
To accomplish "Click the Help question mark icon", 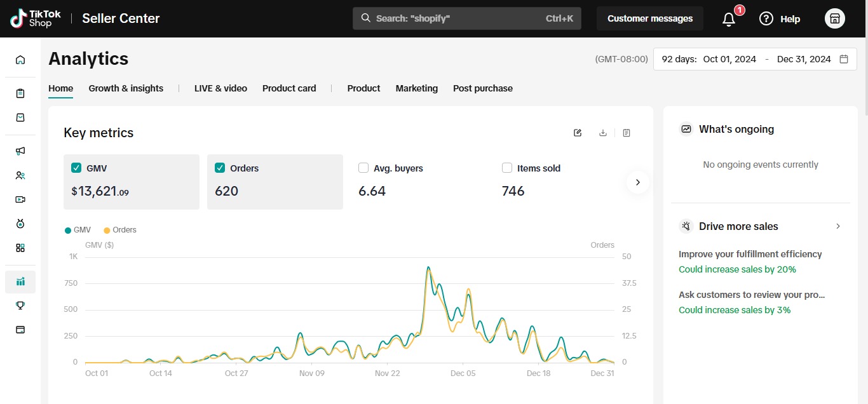I will coord(766,18).
